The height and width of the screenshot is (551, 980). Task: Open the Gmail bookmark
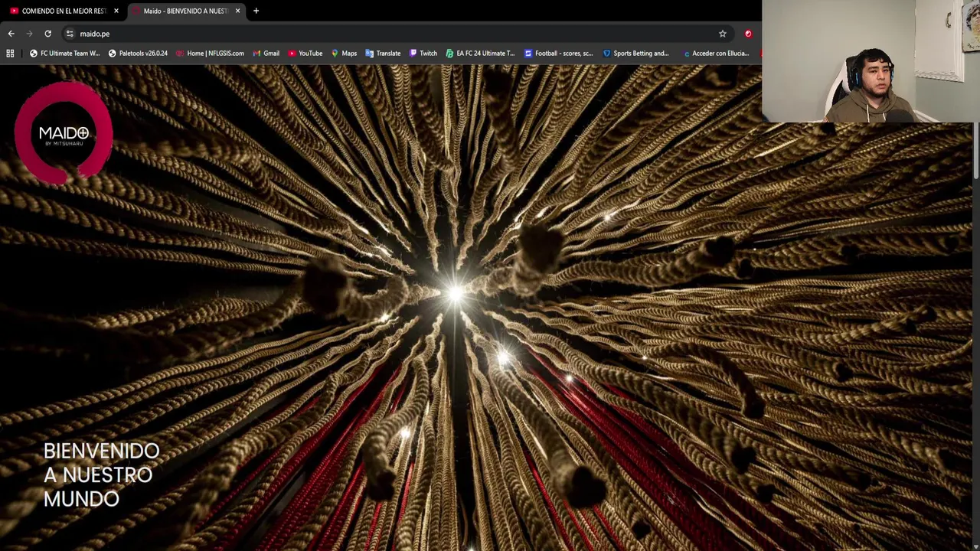[266, 54]
